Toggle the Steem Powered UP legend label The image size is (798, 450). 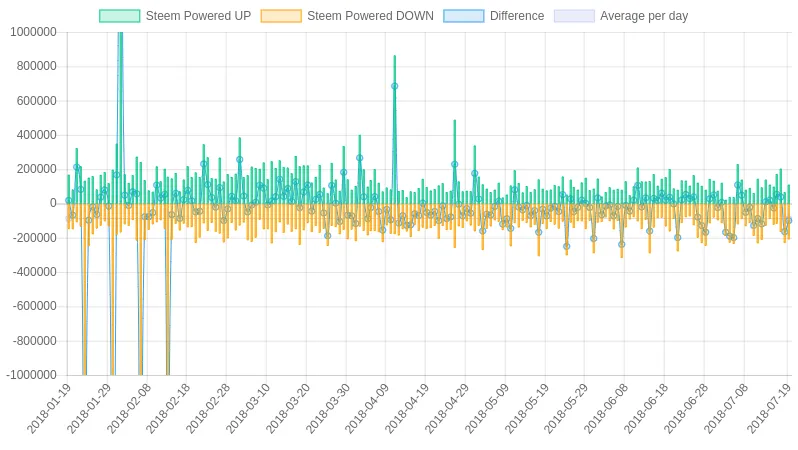[198, 16]
